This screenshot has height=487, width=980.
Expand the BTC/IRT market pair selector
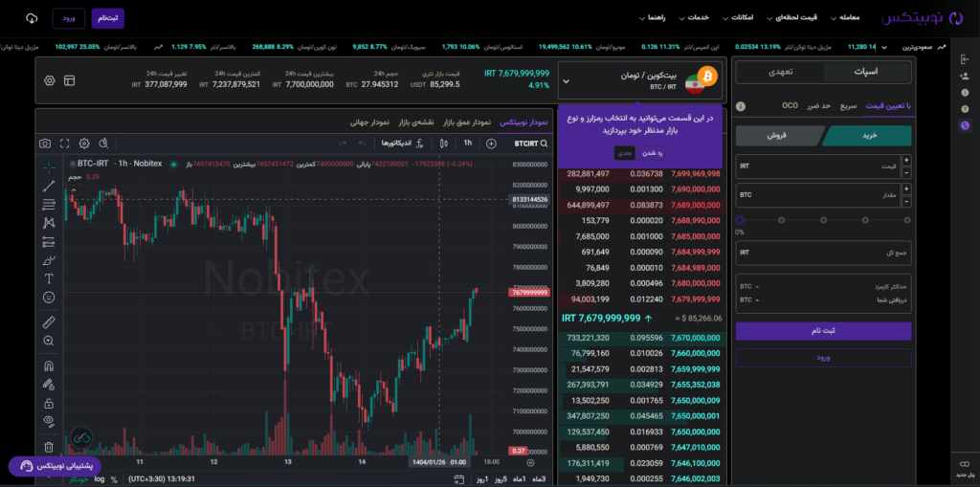(566, 82)
